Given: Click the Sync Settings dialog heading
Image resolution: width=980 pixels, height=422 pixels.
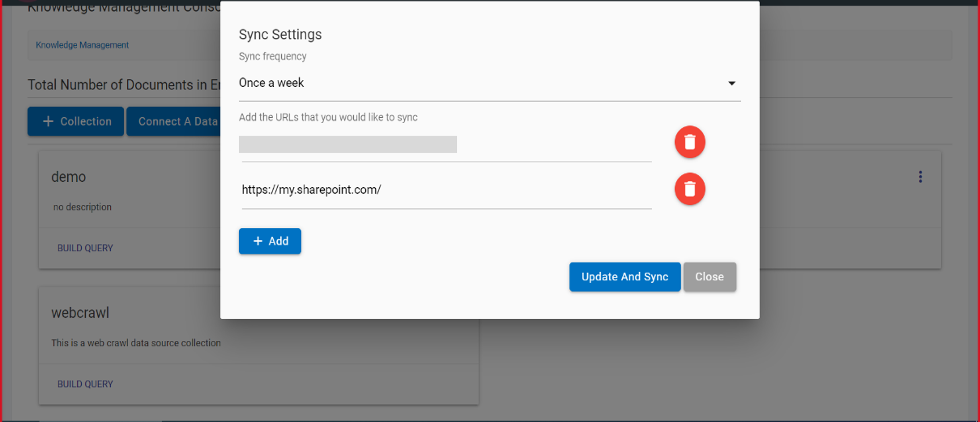Looking at the screenshot, I should 280,34.
